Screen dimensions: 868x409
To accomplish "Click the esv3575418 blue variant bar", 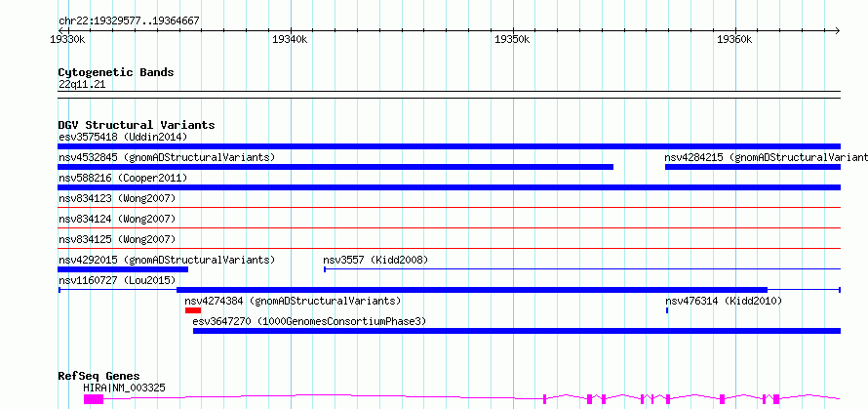I will [x=449, y=146].
